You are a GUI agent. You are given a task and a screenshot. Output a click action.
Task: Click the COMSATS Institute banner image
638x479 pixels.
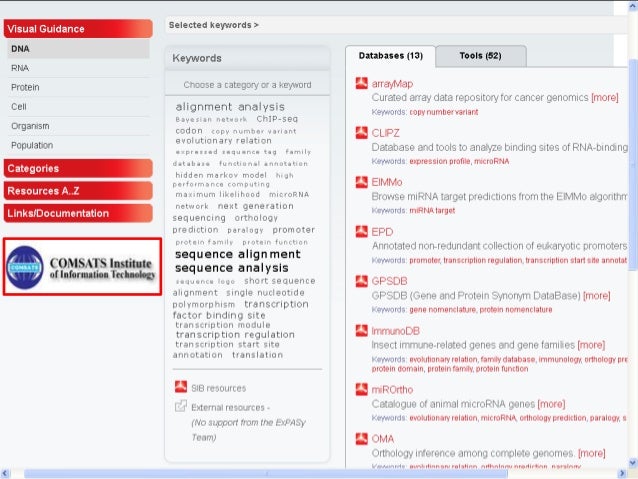click(83, 267)
